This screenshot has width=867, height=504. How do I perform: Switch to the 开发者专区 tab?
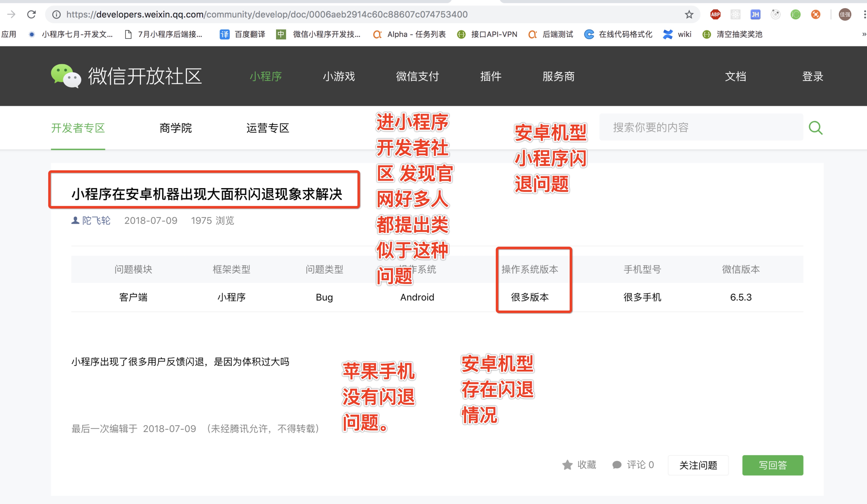click(78, 128)
